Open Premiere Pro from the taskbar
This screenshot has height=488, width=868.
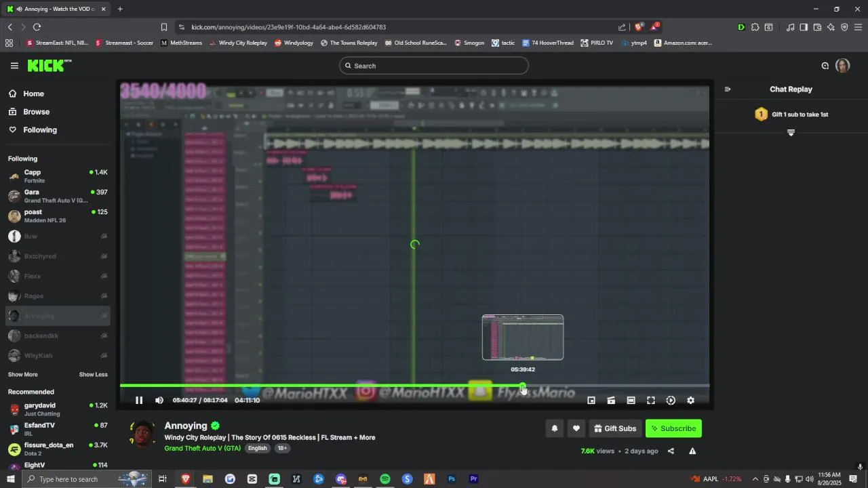[474, 479]
